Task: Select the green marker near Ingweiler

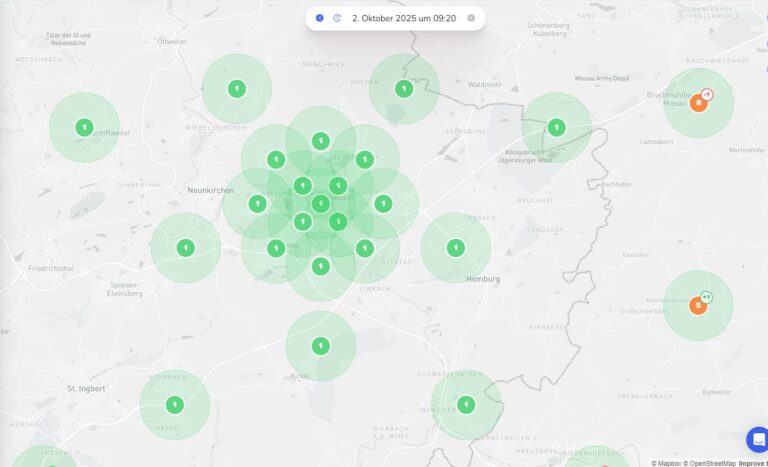Action: pyautogui.click(x=466, y=405)
